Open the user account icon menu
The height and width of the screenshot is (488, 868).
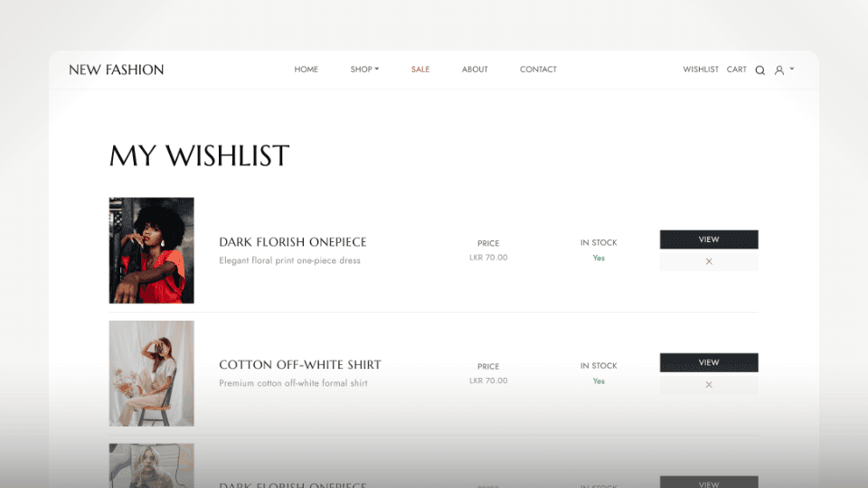pyautogui.click(x=778, y=70)
